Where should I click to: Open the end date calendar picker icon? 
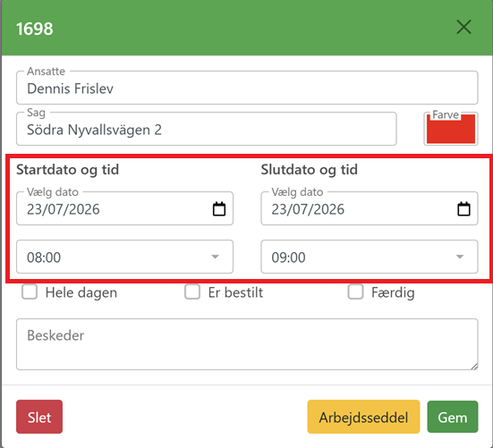pyautogui.click(x=463, y=209)
